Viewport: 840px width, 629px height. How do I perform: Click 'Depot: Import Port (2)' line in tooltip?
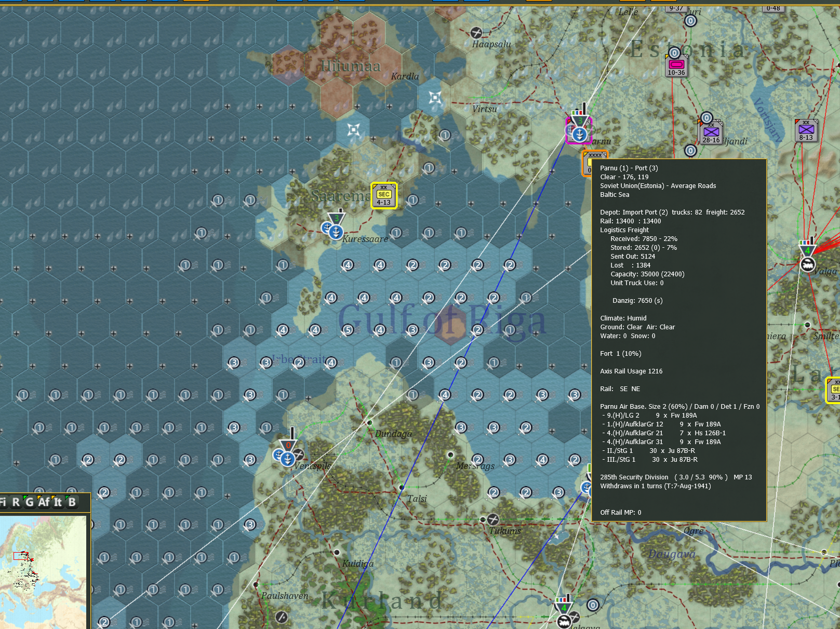634,212
